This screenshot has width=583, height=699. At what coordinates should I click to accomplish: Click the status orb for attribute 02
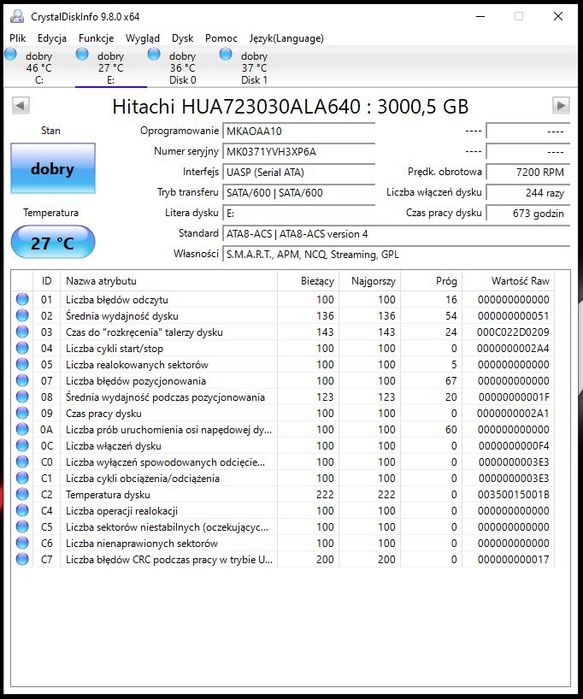point(22,316)
